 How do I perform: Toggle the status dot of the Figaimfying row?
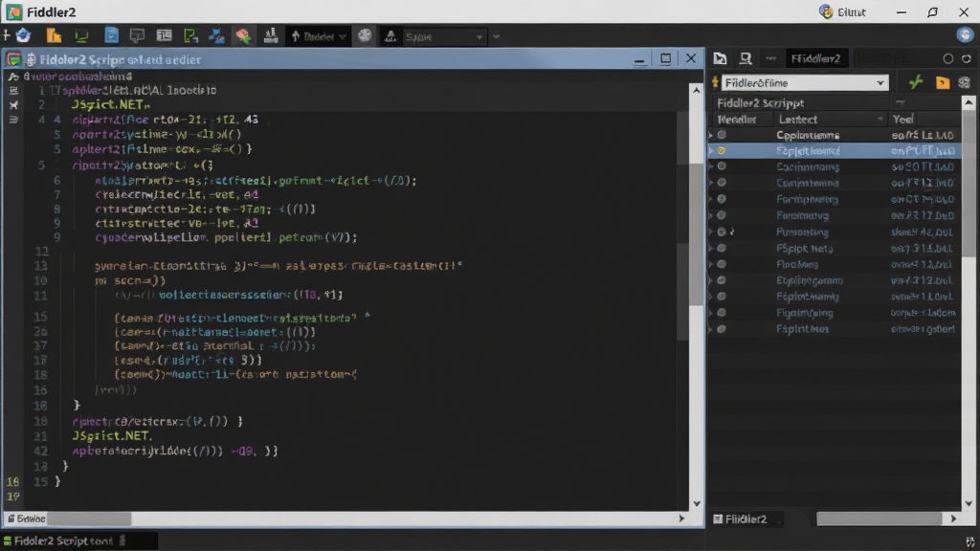722,313
